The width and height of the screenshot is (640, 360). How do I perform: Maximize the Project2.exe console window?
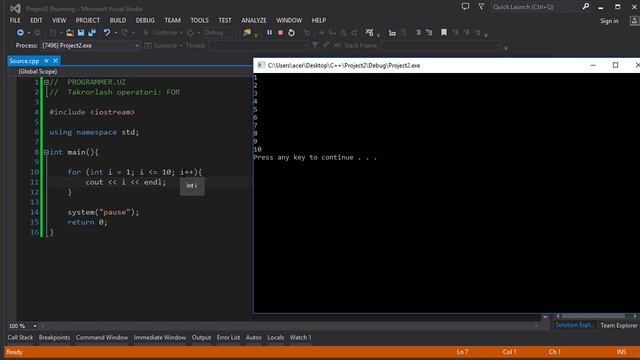[615, 65]
